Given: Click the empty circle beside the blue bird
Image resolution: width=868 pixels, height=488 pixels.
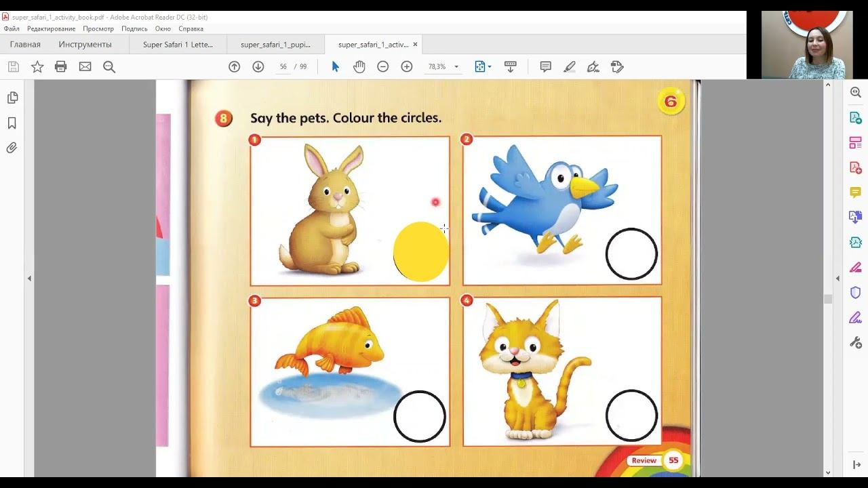Looking at the screenshot, I should coord(631,254).
